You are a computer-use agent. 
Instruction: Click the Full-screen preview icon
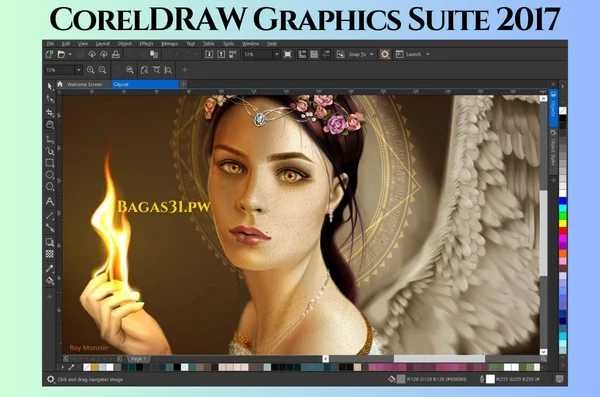coord(288,54)
